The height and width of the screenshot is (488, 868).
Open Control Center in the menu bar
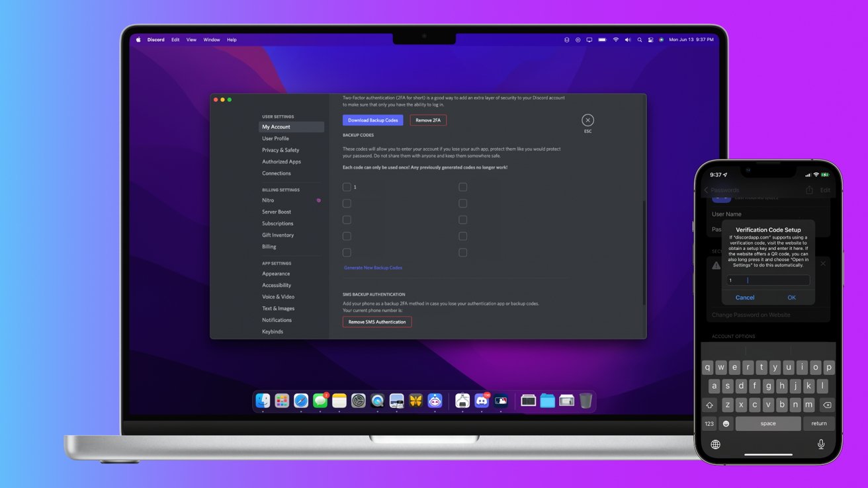(651, 40)
